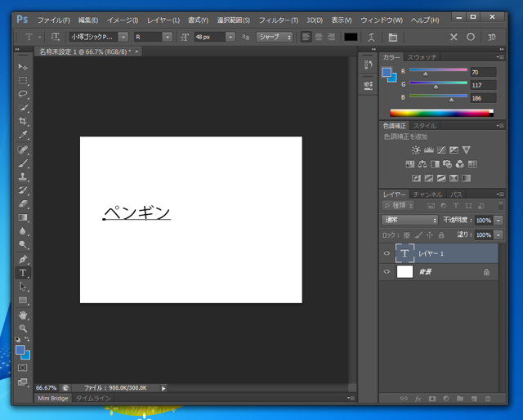Click the color spectrum ramp
Image resolution: width=523 pixels, height=420 pixels.
click(441, 113)
